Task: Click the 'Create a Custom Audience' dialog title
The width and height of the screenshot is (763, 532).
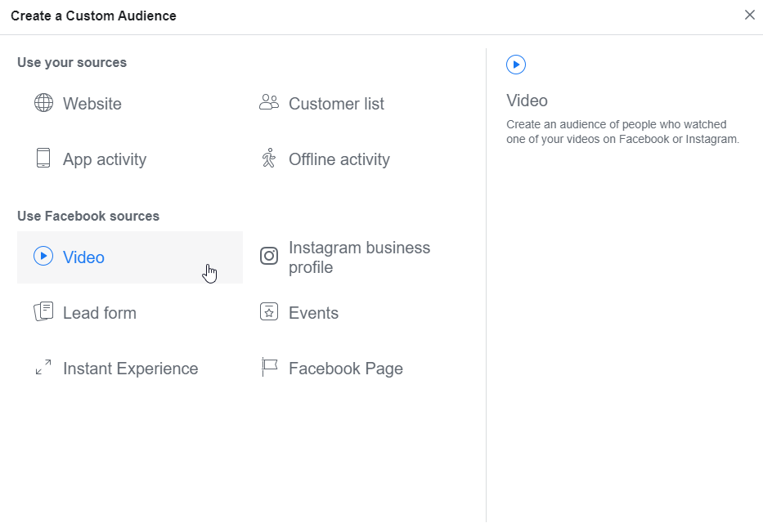Action: (x=93, y=16)
